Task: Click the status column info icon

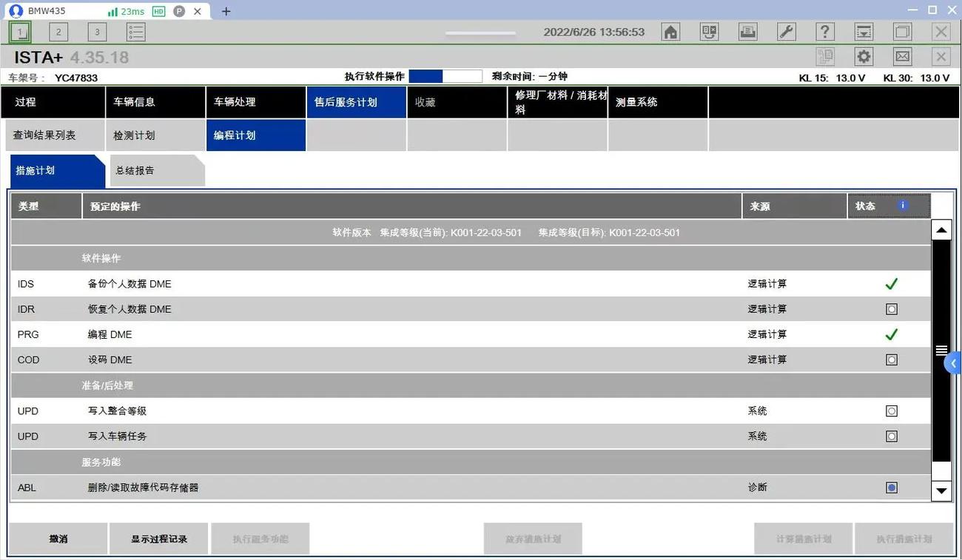Action: tap(903, 206)
